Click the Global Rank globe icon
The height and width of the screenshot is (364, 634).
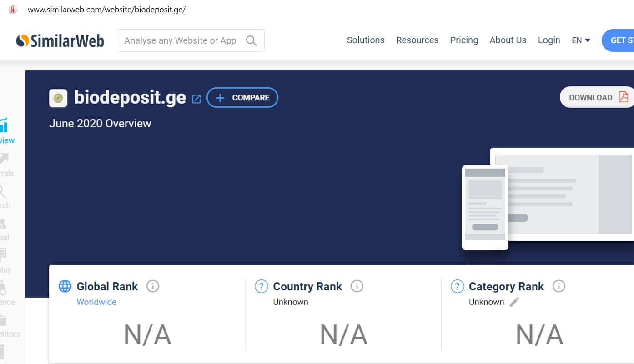[x=65, y=286]
